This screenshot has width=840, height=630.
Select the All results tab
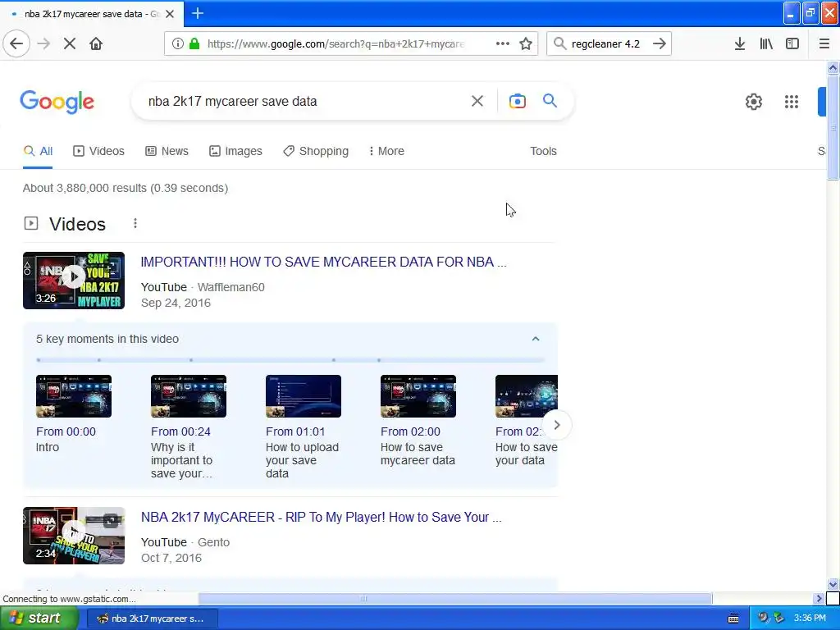coord(38,151)
